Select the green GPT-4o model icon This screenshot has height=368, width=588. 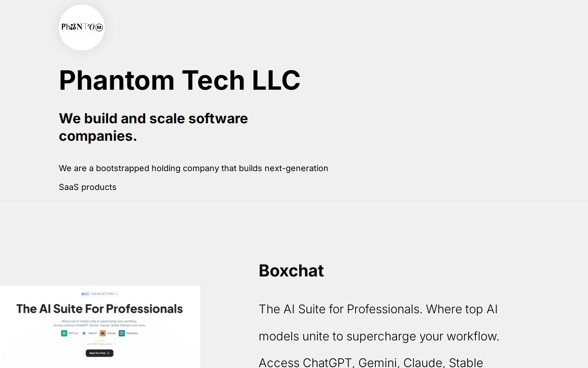pyautogui.click(x=64, y=333)
